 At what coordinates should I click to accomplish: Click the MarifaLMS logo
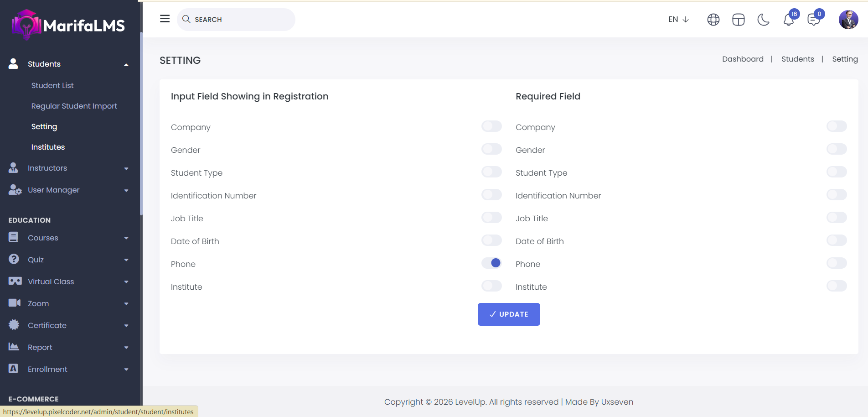pos(68,25)
